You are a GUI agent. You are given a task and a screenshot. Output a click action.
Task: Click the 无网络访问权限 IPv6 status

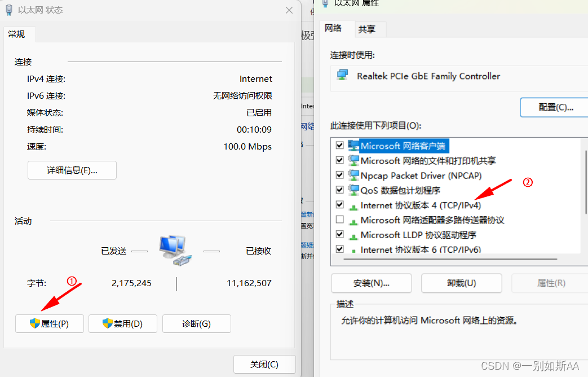[x=242, y=96]
